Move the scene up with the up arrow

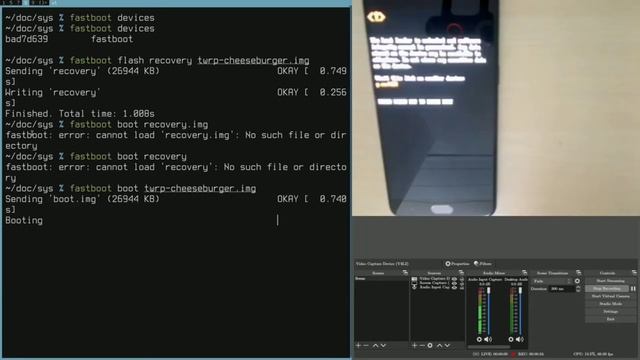point(375,346)
